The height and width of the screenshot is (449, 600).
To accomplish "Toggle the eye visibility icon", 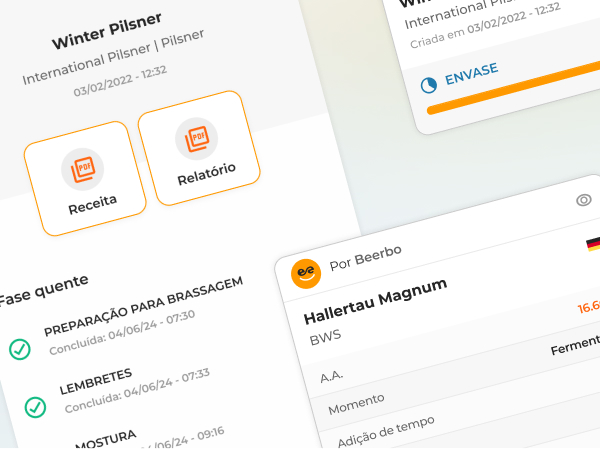I will click(x=584, y=200).
